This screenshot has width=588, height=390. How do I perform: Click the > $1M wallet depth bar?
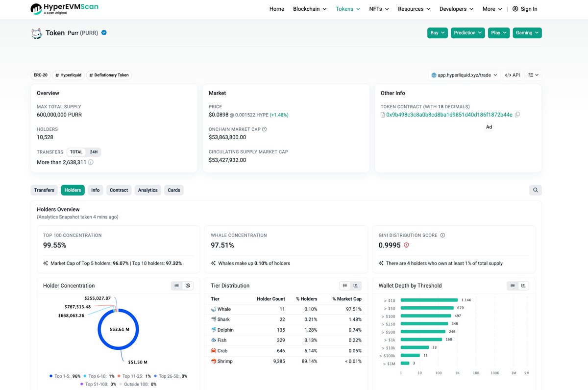click(x=405, y=363)
